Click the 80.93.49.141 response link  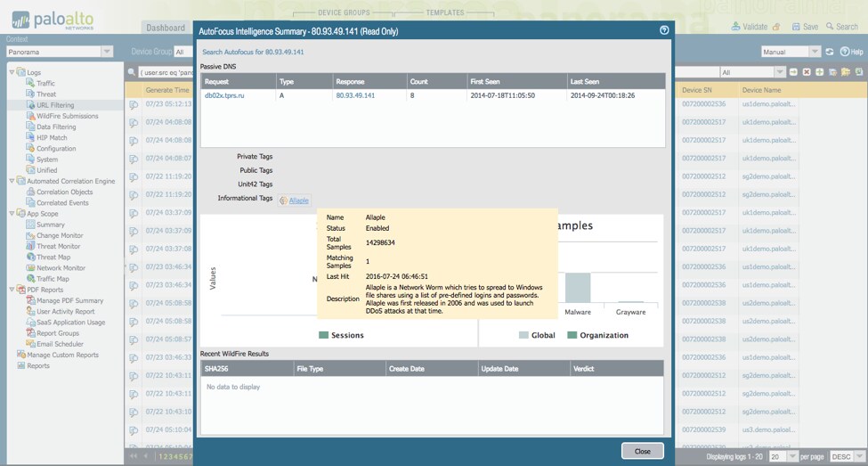(x=355, y=95)
